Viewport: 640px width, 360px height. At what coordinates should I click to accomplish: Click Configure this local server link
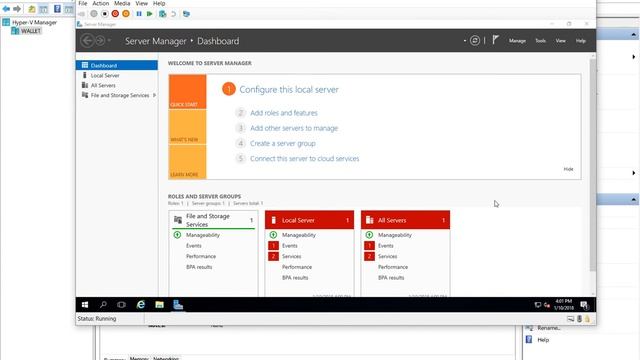click(x=289, y=89)
